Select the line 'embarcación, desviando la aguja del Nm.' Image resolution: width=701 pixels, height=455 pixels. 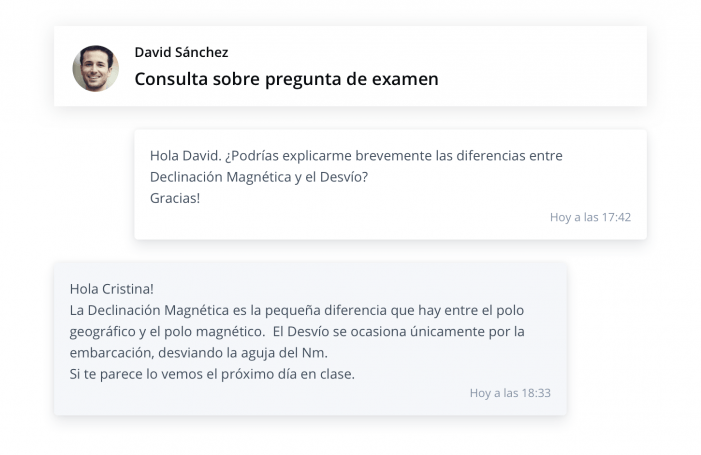199,353
